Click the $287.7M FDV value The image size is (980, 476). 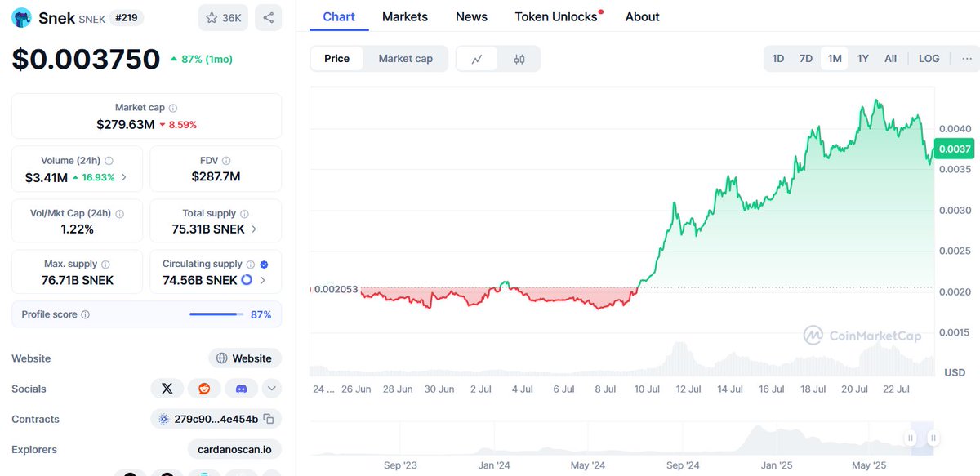[x=216, y=176]
